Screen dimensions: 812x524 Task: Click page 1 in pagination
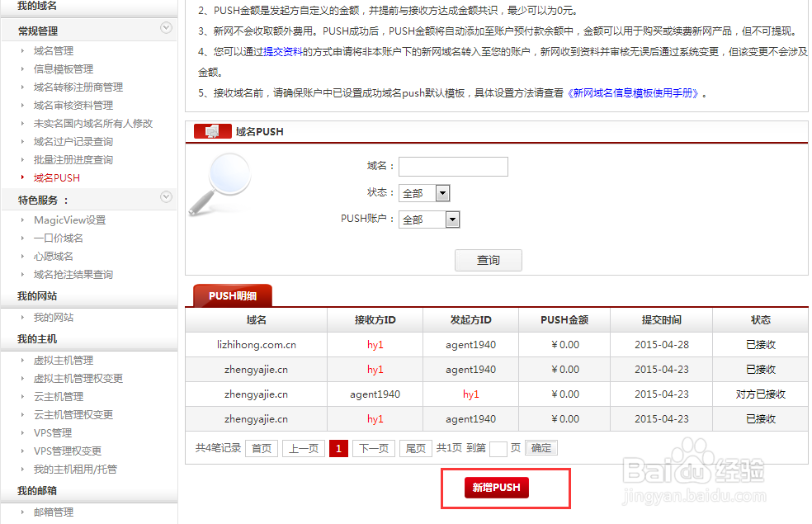click(338, 448)
